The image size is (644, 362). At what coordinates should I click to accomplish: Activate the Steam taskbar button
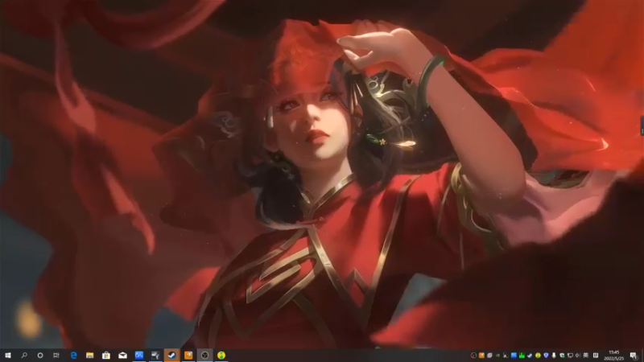point(171,356)
